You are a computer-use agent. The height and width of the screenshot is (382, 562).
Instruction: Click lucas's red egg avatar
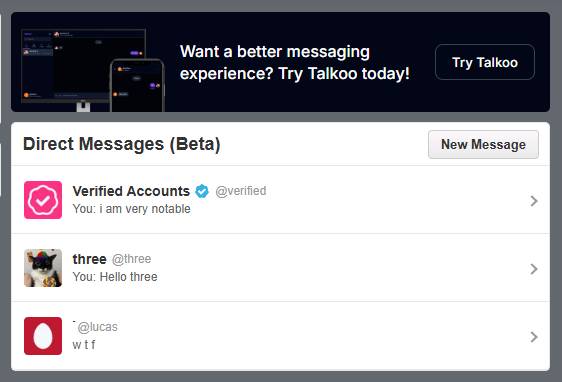click(x=43, y=336)
